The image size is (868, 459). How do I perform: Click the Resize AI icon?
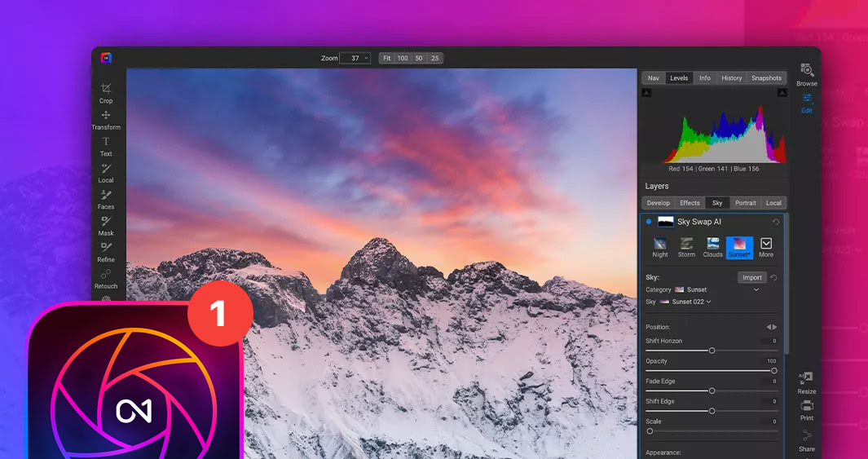(806, 378)
